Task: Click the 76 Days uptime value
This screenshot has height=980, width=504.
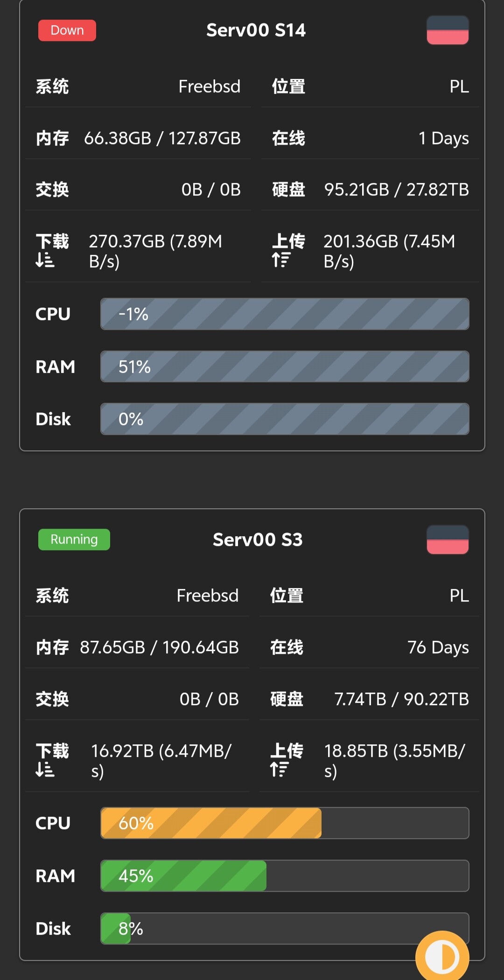Action: pyautogui.click(x=438, y=648)
